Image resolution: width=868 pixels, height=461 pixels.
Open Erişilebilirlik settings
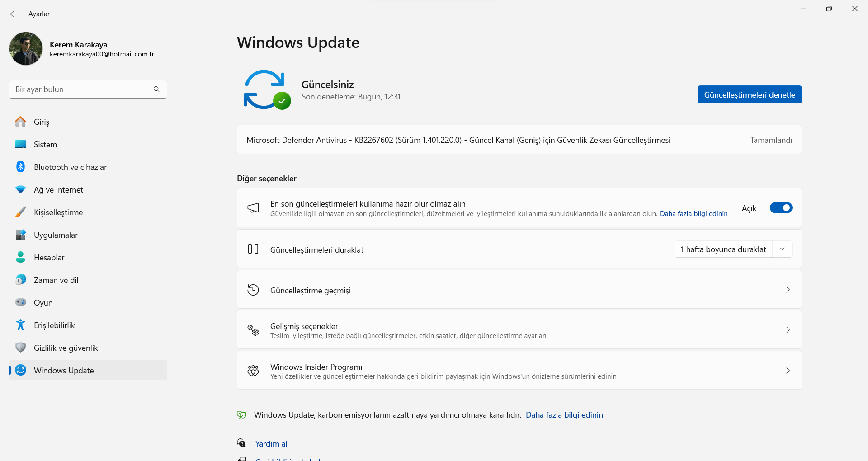88,325
